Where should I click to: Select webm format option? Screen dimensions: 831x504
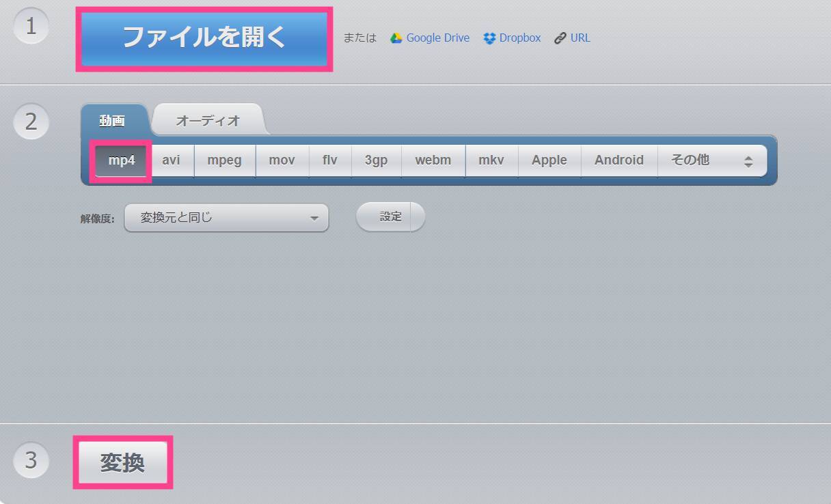(x=433, y=160)
